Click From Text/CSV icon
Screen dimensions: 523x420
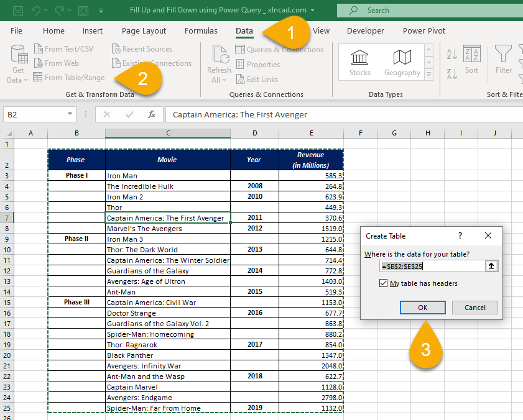pos(39,48)
